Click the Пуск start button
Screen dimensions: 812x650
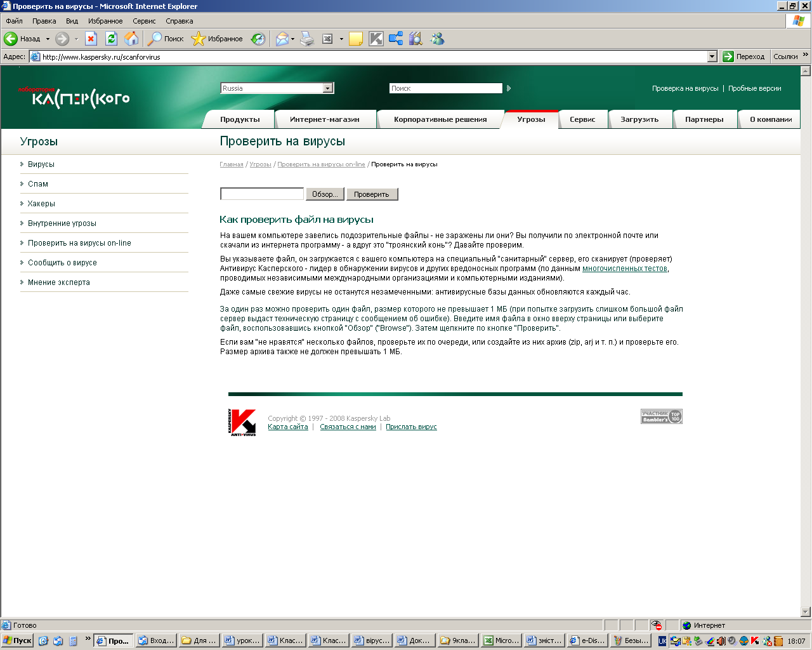tap(17, 640)
